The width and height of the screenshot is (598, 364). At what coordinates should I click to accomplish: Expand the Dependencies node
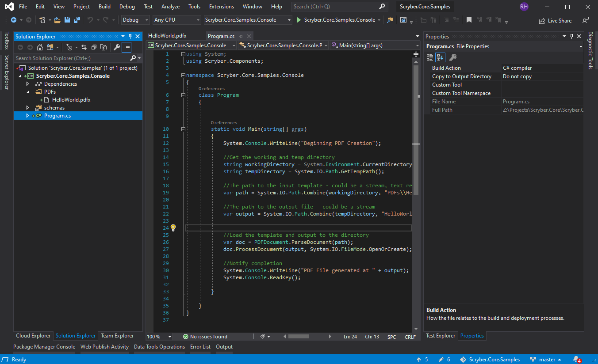click(27, 84)
